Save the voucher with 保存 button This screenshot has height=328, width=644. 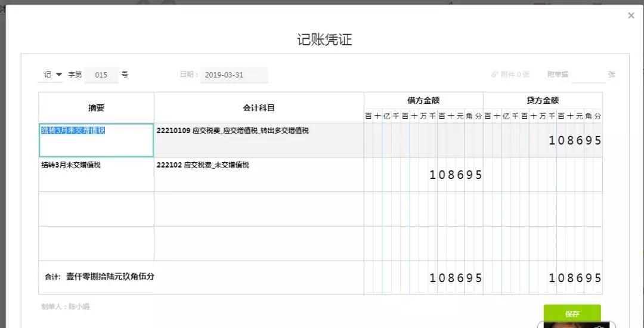(572, 314)
